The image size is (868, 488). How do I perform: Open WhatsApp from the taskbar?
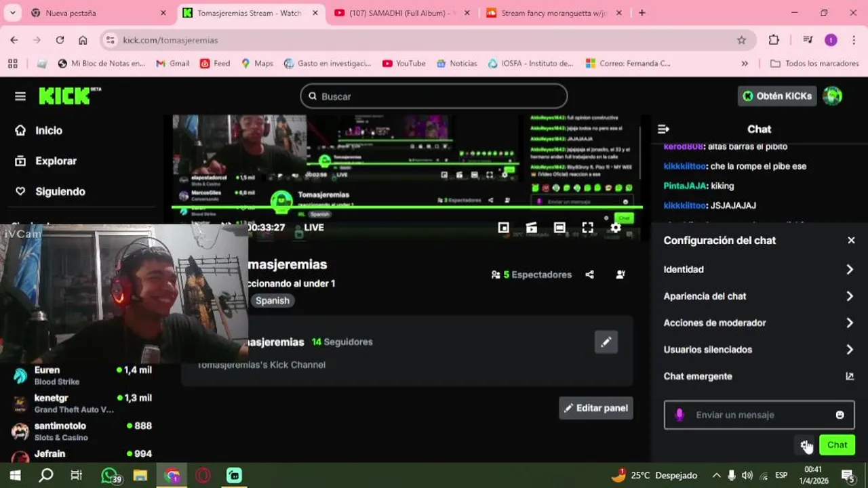[111, 475]
